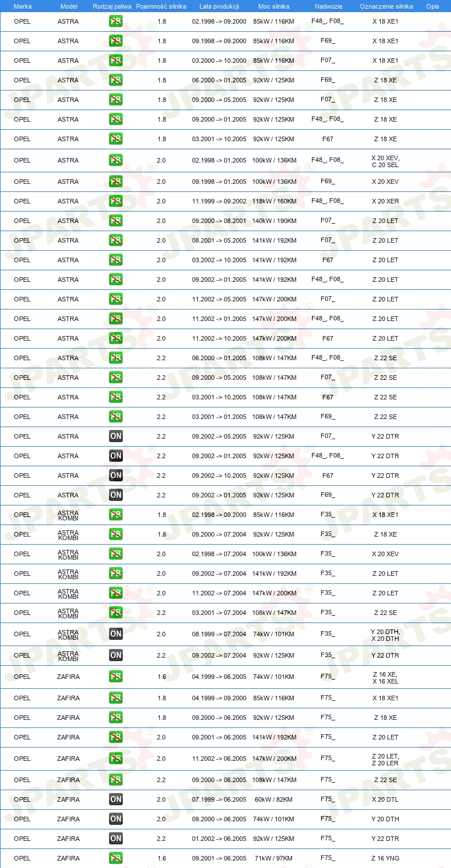Screen dimensions: 451x868
Task: Click diesel ON icon in 09.2002 -> 05.2005 row
Action: [x=115, y=436]
